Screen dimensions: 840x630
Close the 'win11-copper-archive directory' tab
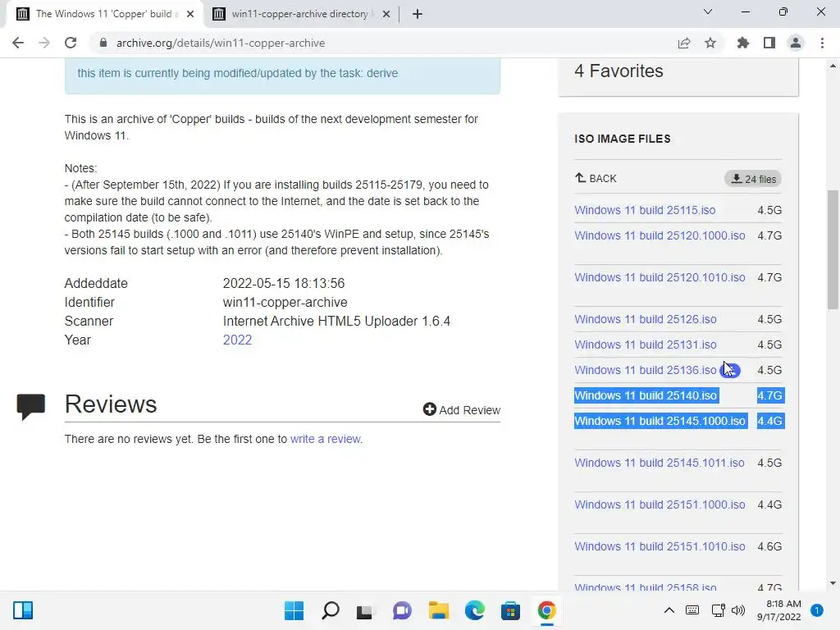pyautogui.click(x=386, y=15)
